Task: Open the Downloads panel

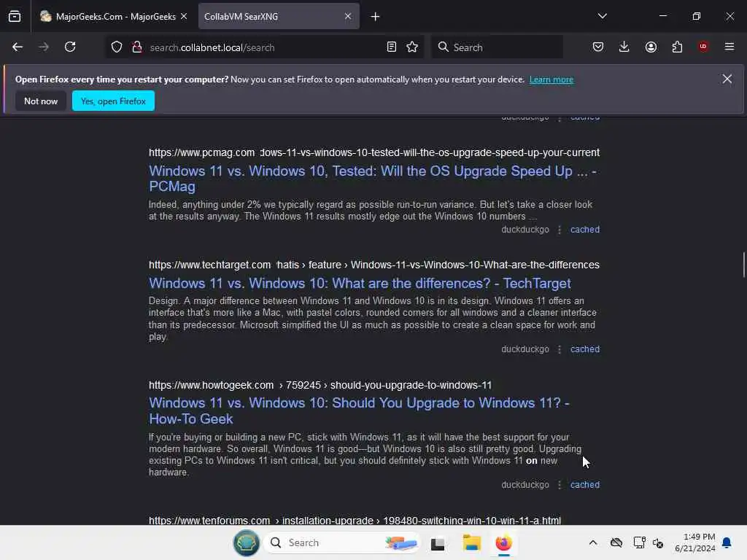Action: (x=624, y=47)
